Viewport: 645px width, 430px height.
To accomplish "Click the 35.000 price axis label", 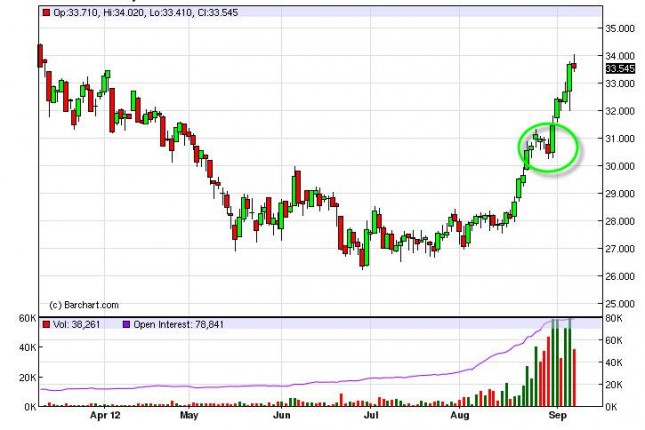I will (x=619, y=28).
